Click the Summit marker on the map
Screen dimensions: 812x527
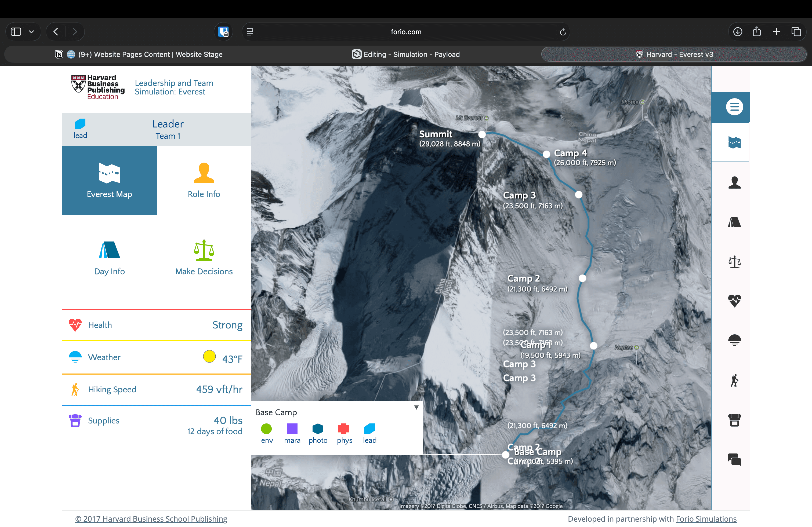(482, 134)
